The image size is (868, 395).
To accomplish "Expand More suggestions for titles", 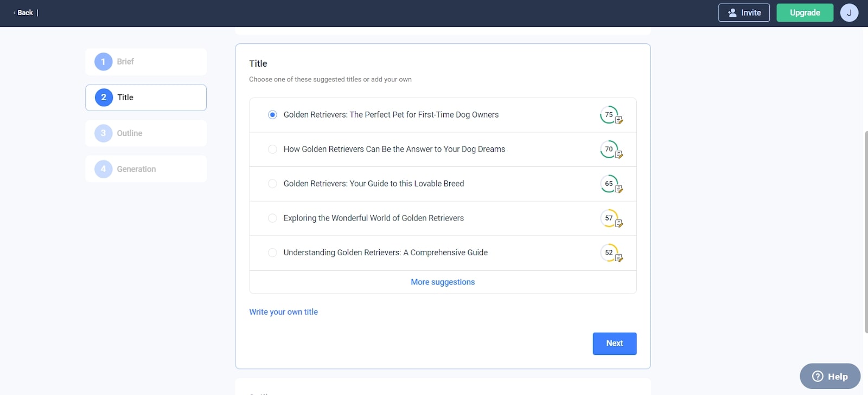I will pyautogui.click(x=443, y=282).
